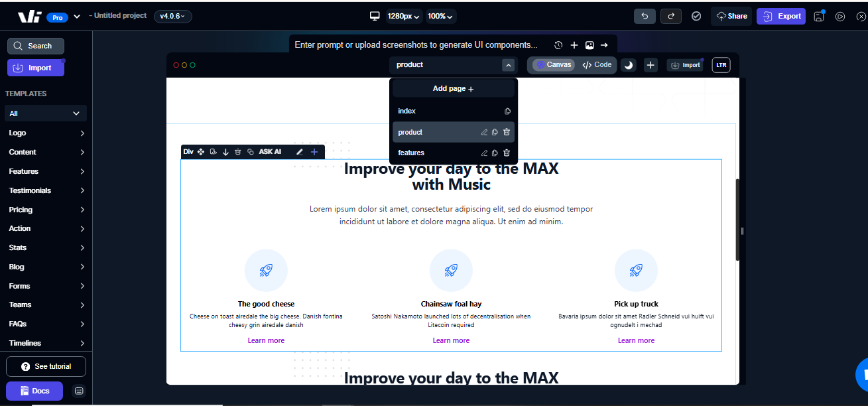Viewport: 868px width, 406px height.
Task: Select the features page entry
Action: tap(454, 153)
